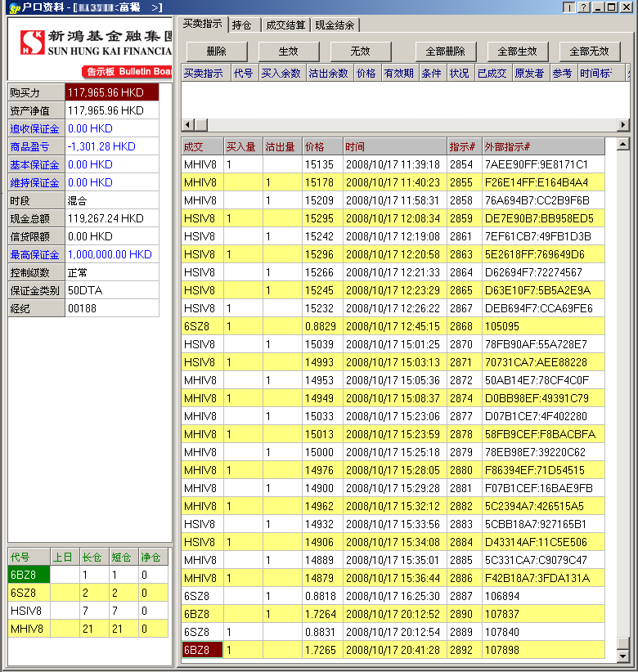638x672 pixels.
Task: Open the 告示板 Bulletin Board link
Action: pyautogui.click(x=128, y=72)
